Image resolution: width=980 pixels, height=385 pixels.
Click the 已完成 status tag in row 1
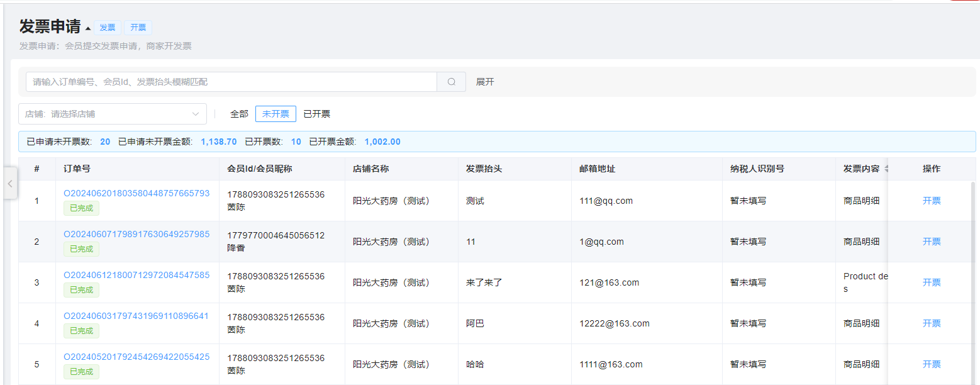(81, 208)
